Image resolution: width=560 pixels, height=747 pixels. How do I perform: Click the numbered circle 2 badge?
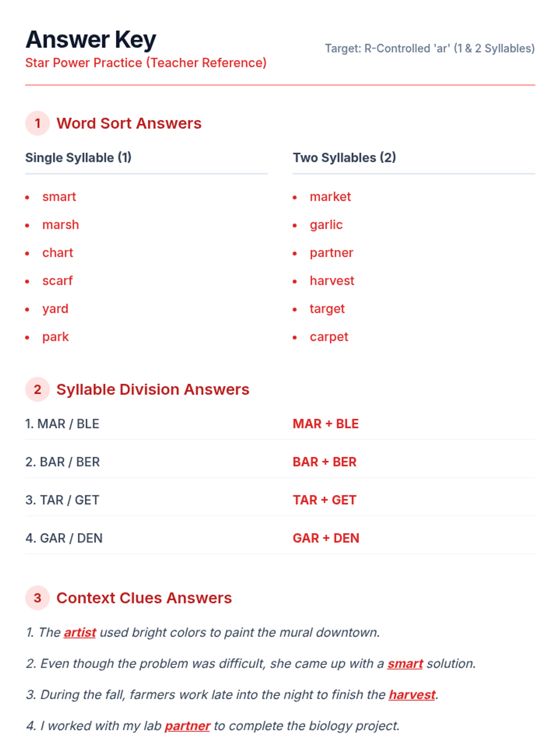[37, 389]
